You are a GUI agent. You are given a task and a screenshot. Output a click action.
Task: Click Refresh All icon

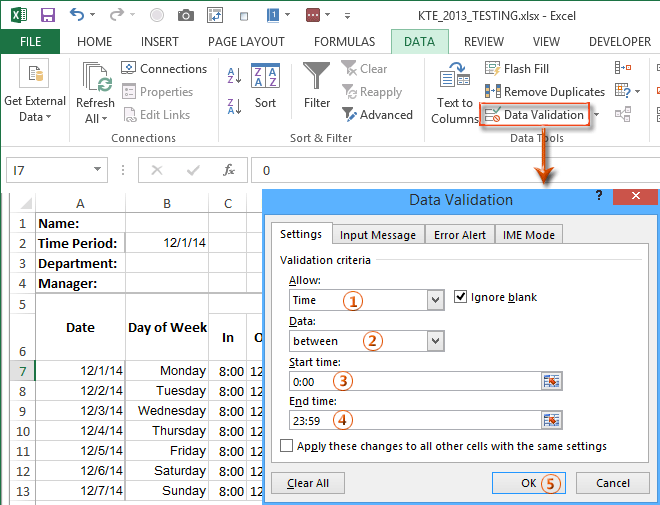[96, 80]
